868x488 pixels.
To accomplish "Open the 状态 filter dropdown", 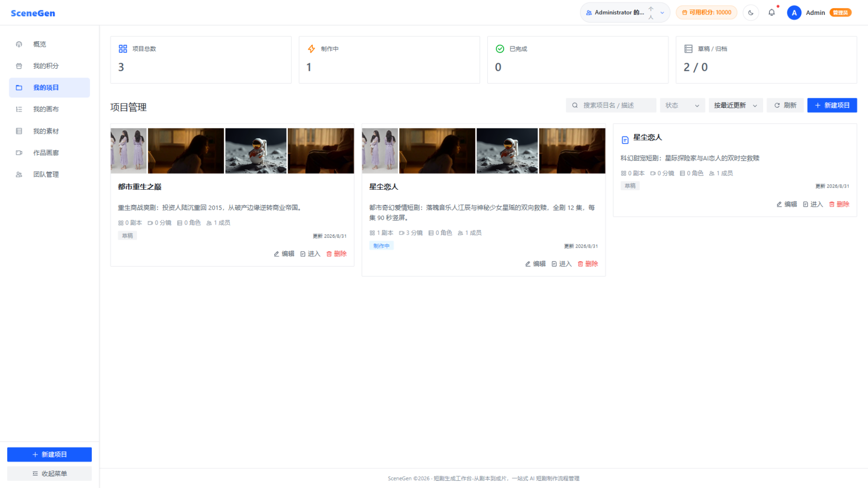I will click(x=682, y=105).
